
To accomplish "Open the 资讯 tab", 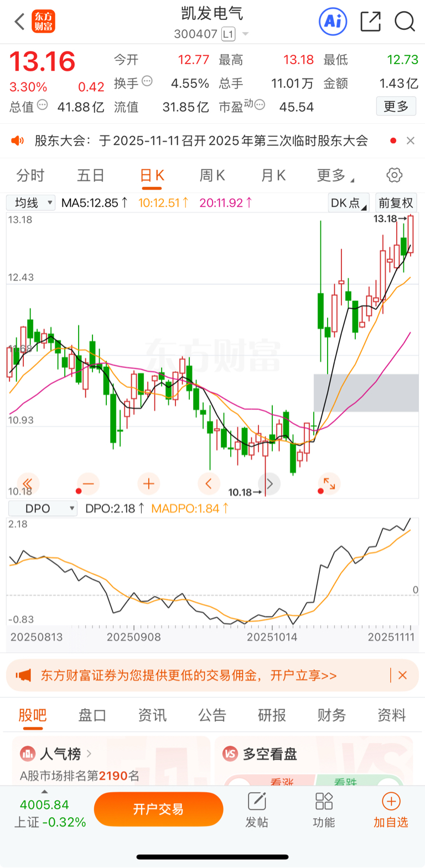I will (x=152, y=715).
